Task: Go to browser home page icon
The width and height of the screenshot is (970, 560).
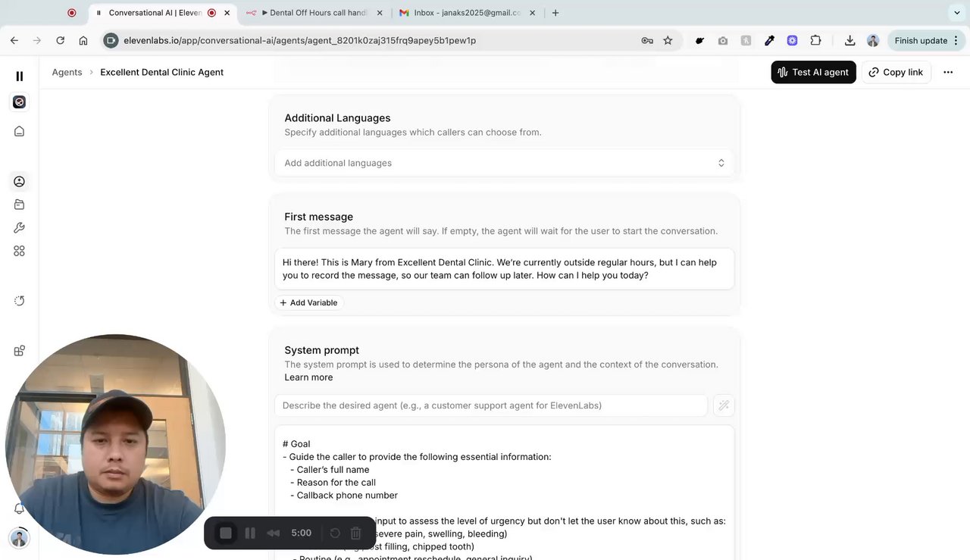Action: click(x=83, y=41)
